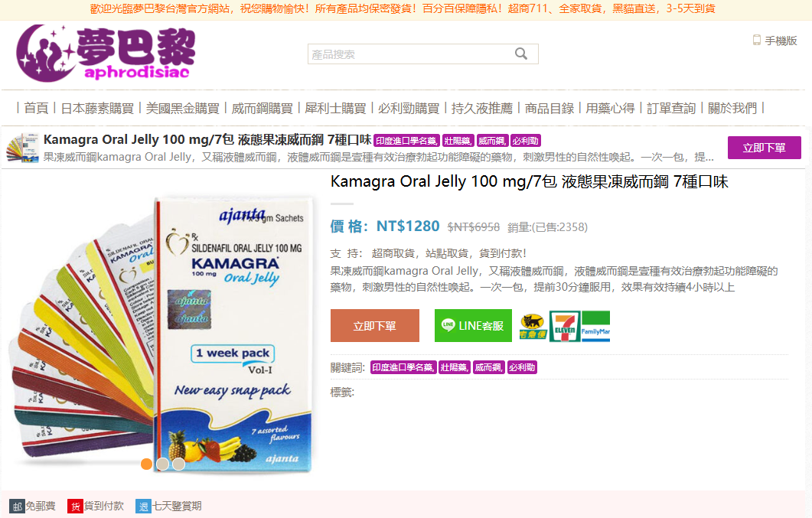Click the red 貨 cash-on-delivery badge

point(75,506)
